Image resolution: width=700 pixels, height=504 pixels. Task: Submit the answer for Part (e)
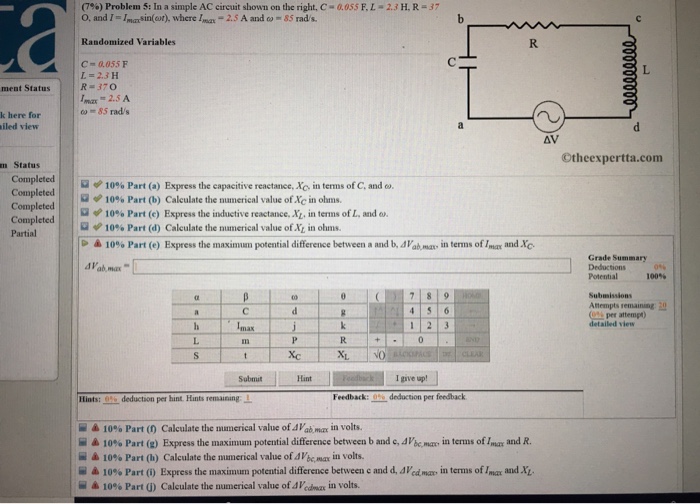(250, 379)
